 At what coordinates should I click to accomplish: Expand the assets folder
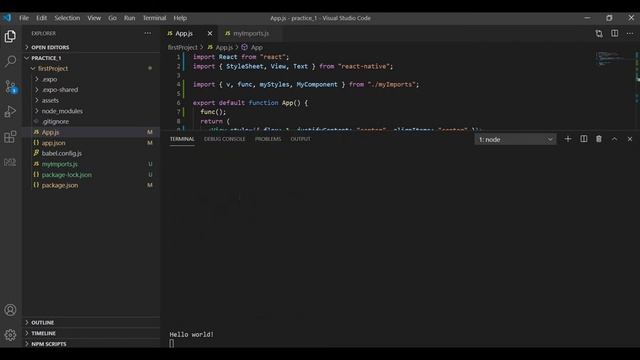click(x=91, y=100)
